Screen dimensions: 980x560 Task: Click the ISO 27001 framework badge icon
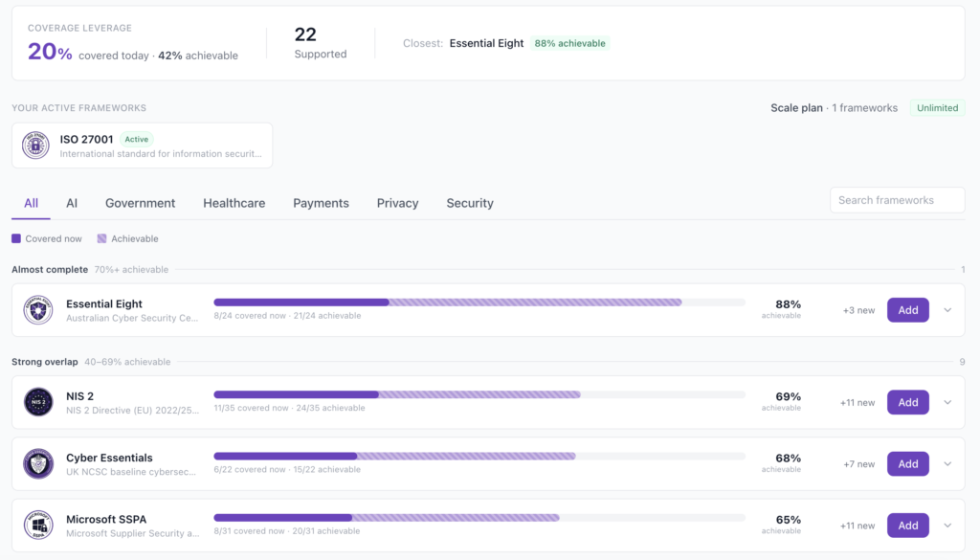pyautogui.click(x=35, y=146)
